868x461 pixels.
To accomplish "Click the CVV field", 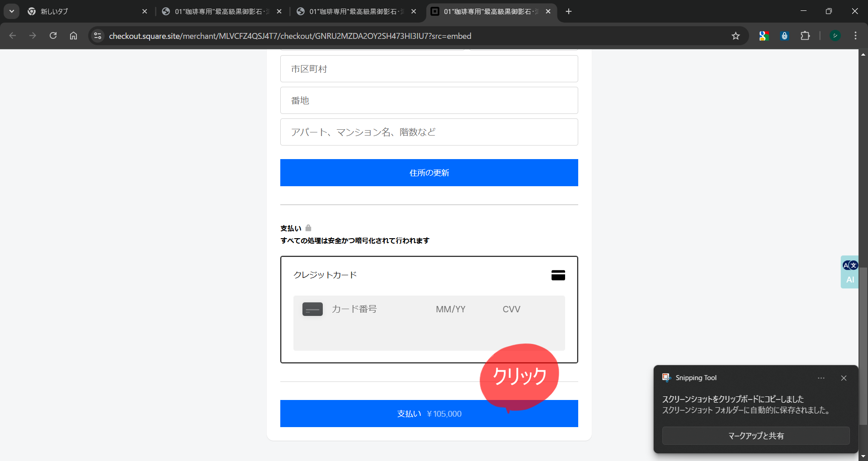I will [512, 309].
